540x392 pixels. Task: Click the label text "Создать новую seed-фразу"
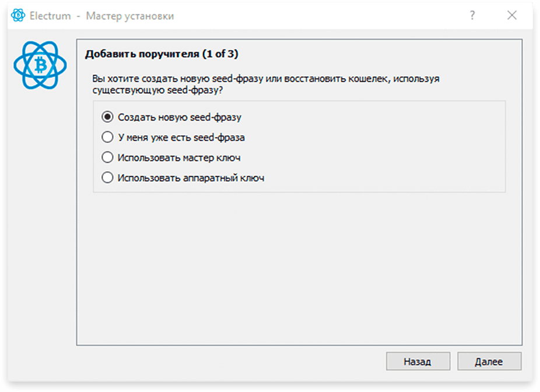(x=180, y=117)
